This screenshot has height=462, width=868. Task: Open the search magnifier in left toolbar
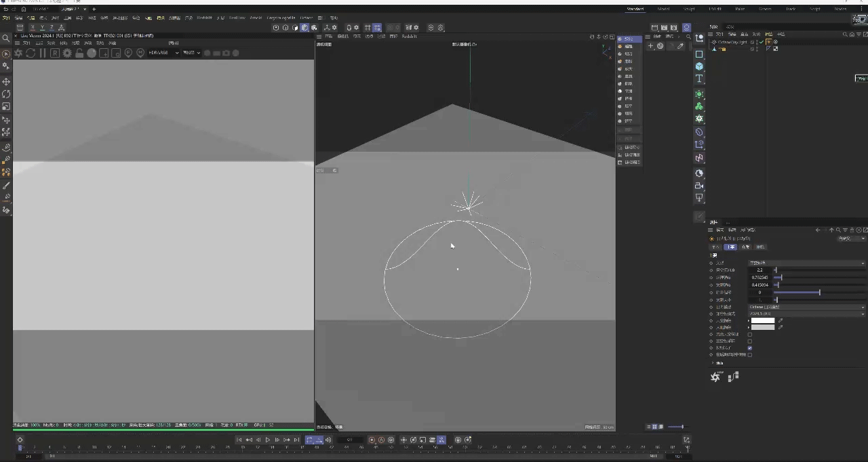6,39
